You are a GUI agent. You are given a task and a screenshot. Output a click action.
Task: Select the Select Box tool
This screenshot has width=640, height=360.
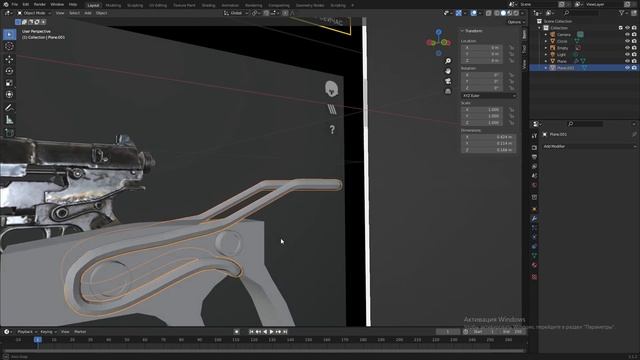pos(9,35)
